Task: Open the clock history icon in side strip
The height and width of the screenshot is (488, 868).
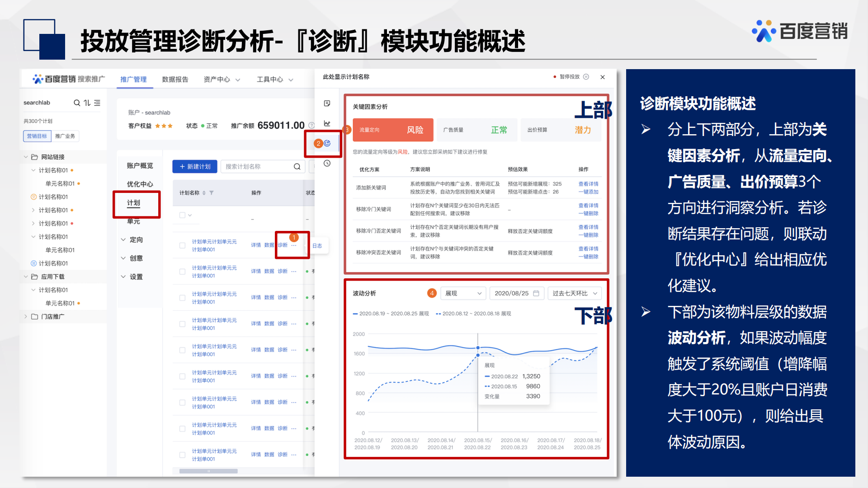Action: tap(327, 163)
